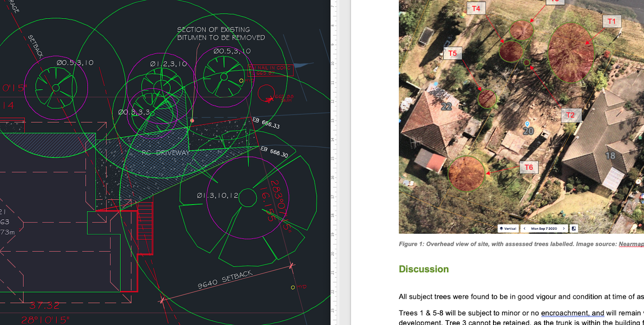
Task: Select the 'EB 666.30' level annotation
Action: coord(275,152)
